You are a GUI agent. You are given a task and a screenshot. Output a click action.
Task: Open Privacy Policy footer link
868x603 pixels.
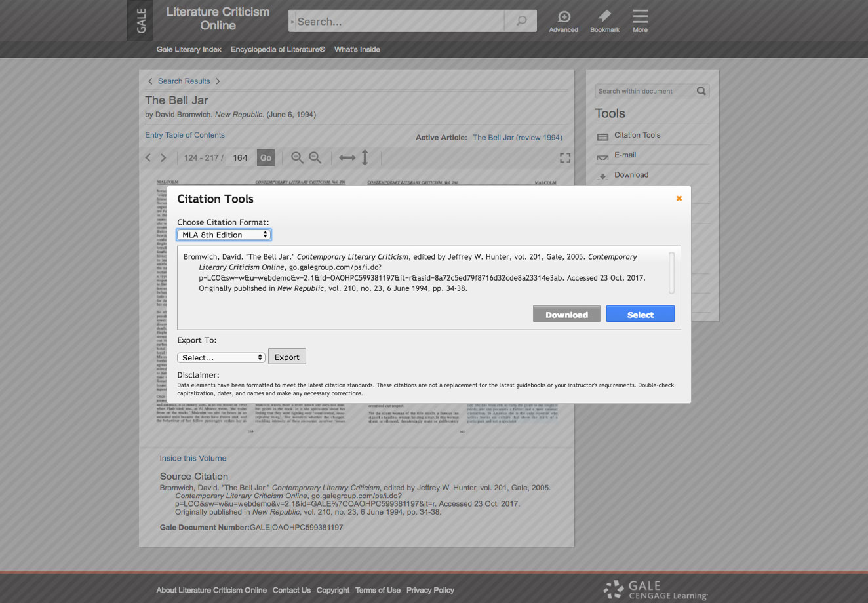[x=430, y=590]
